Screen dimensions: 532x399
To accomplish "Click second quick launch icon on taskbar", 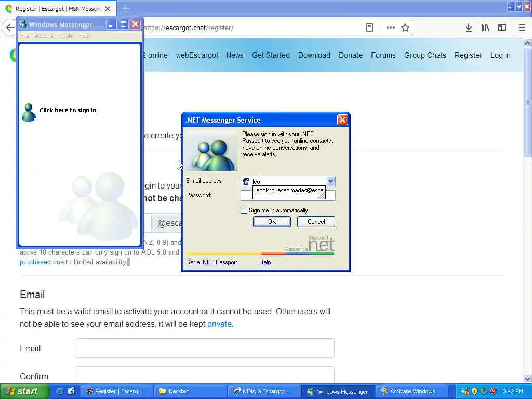I will pyautogui.click(x=71, y=391).
